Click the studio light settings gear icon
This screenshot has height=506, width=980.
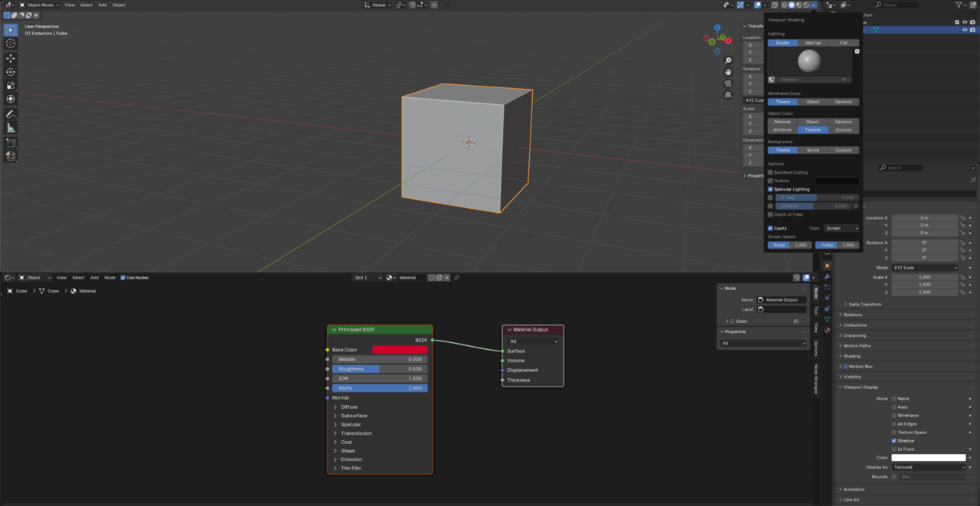click(857, 52)
